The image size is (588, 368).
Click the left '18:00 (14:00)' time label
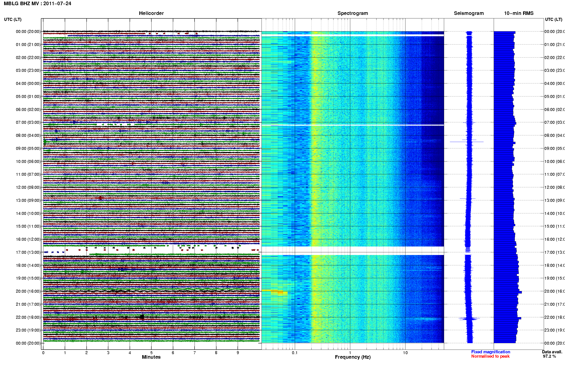coord(28,265)
